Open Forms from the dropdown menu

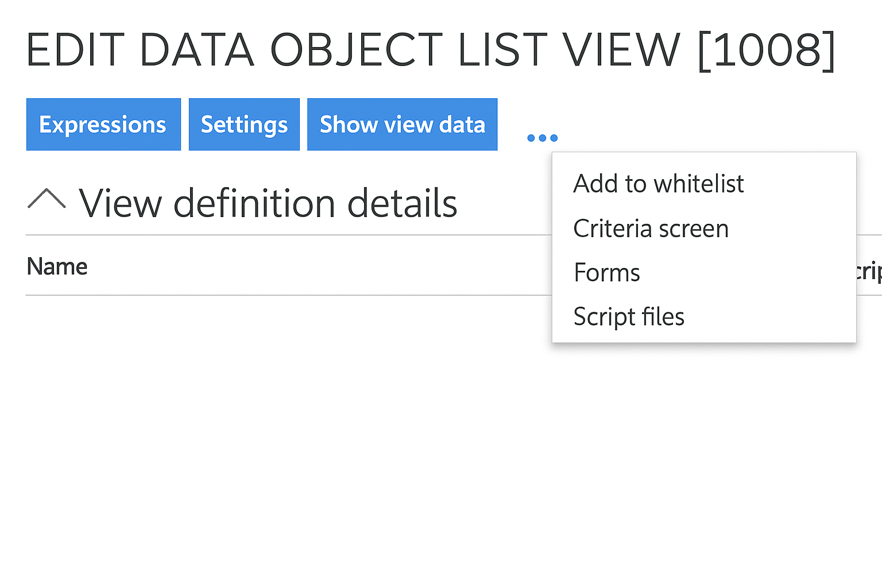(x=606, y=272)
